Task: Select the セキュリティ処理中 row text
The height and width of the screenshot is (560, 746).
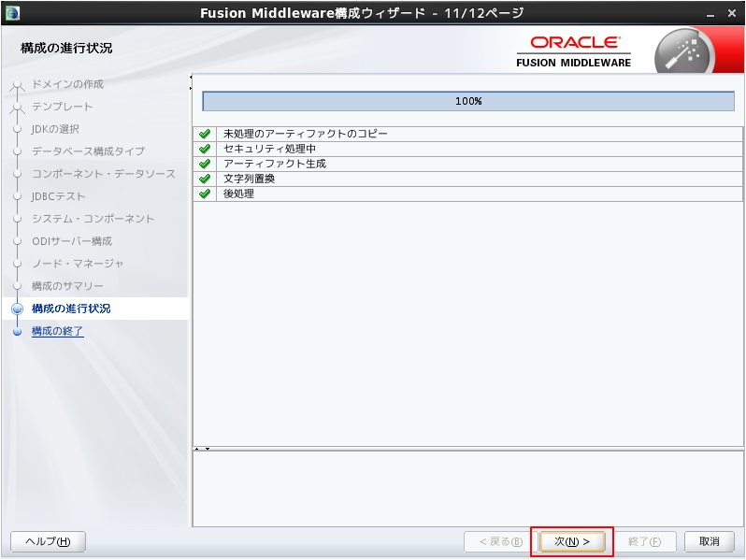Action: (270, 149)
